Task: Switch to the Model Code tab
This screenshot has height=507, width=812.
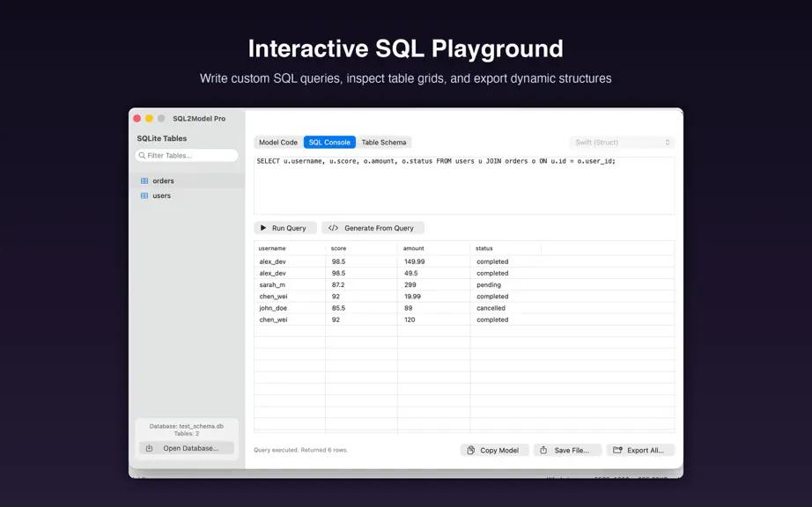Action: [278, 143]
